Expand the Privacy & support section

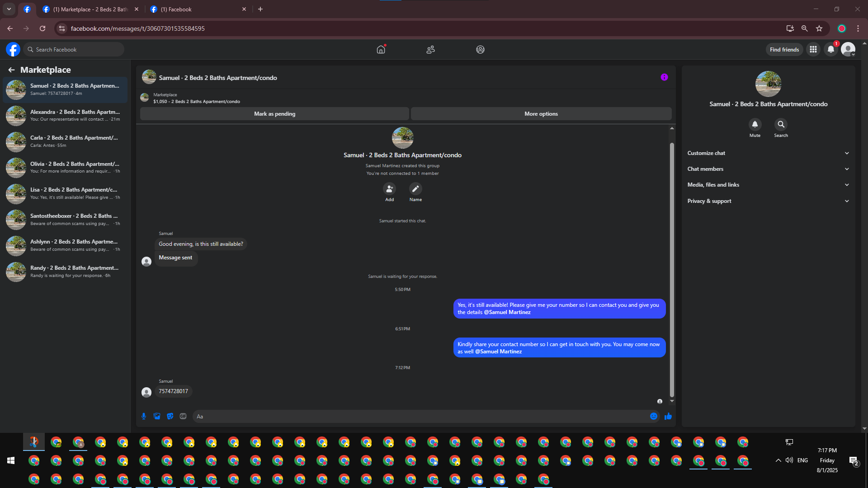[768, 201]
